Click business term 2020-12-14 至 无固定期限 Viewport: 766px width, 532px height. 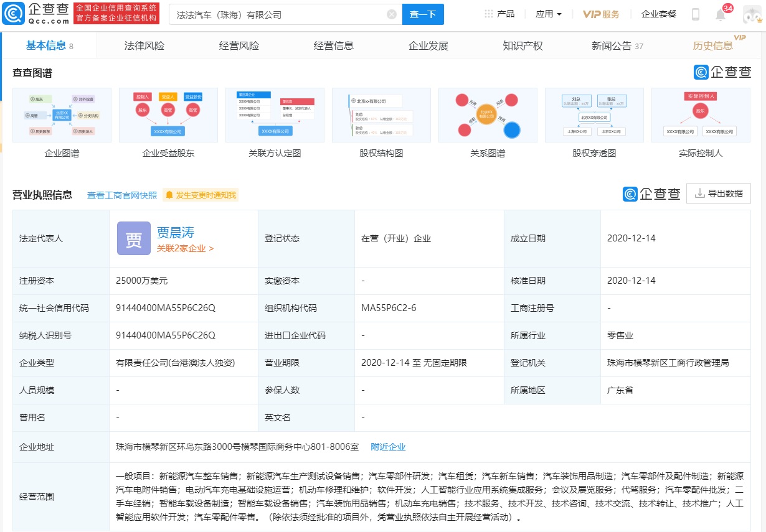pyautogui.click(x=414, y=363)
